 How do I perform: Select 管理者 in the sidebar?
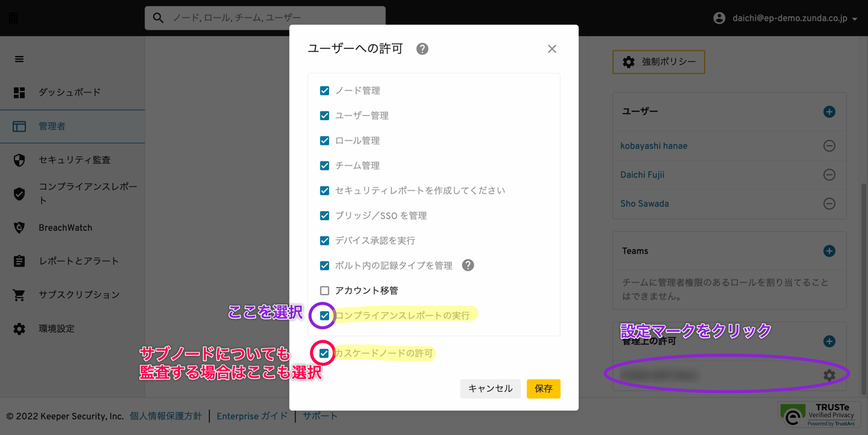pyautogui.click(x=72, y=127)
